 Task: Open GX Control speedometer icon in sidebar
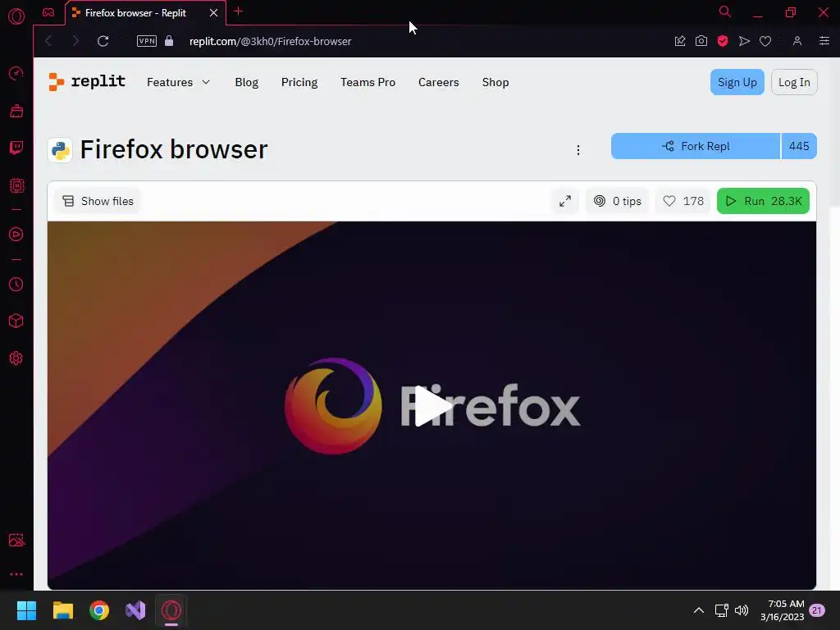16,73
